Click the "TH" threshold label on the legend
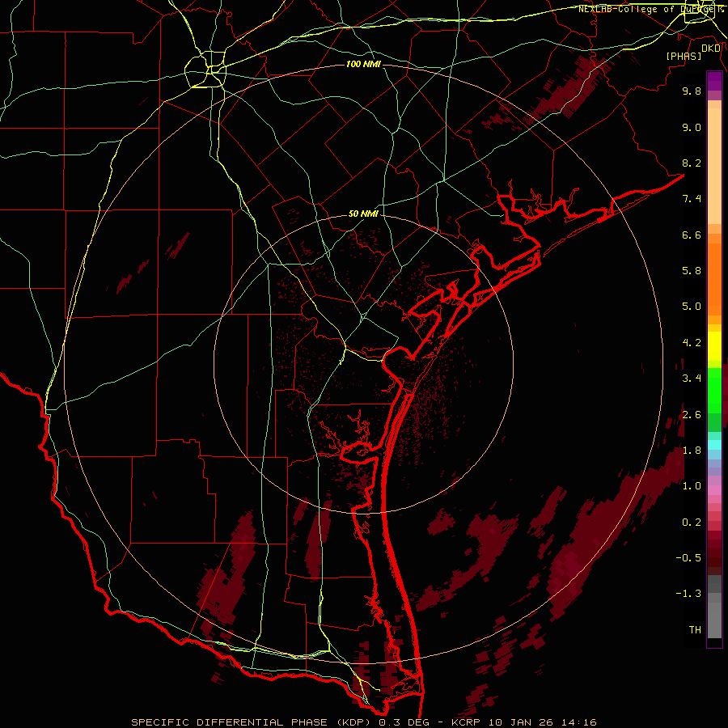 [x=695, y=630]
